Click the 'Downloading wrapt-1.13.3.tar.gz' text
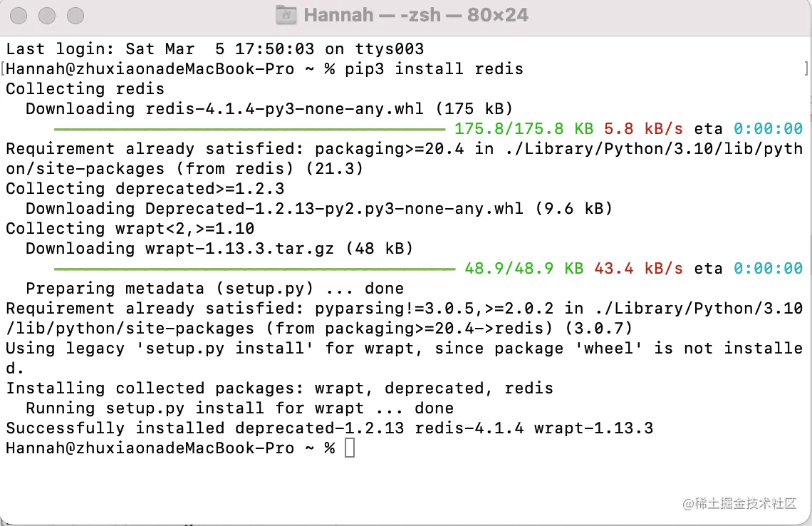Screen dimensions: 812x526 click(219, 249)
